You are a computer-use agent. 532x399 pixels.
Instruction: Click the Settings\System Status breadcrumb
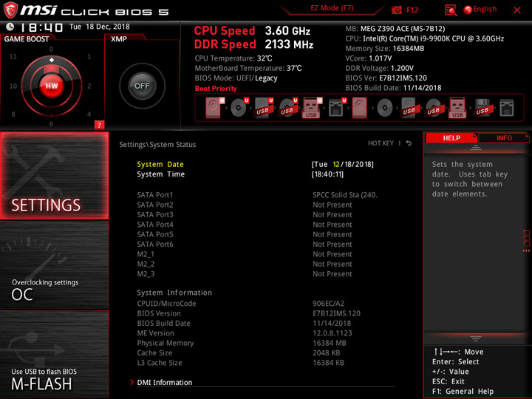coord(157,145)
